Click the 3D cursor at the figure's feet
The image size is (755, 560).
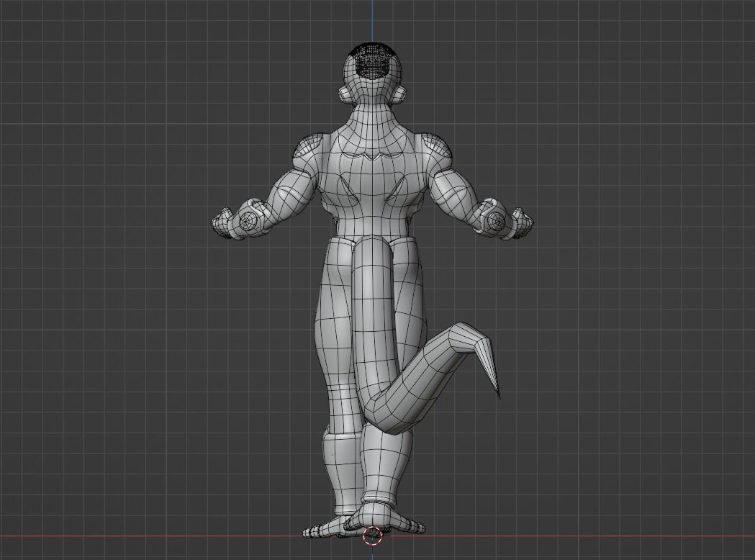click(x=371, y=536)
